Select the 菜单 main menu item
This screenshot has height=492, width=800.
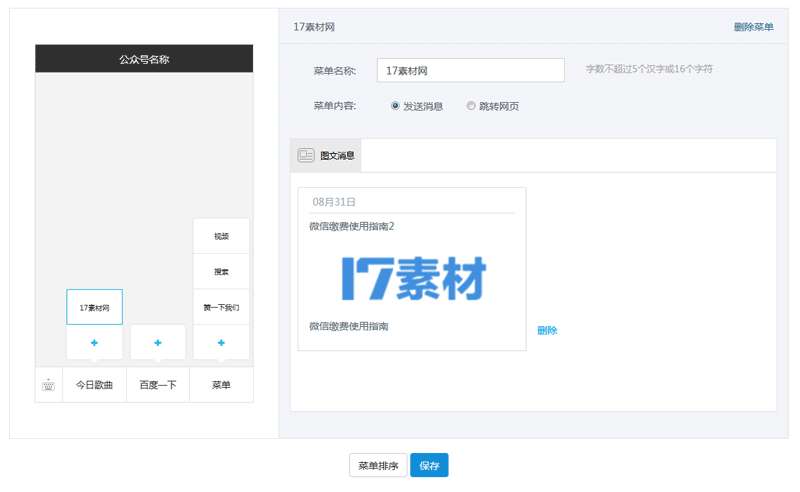pos(221,385)
